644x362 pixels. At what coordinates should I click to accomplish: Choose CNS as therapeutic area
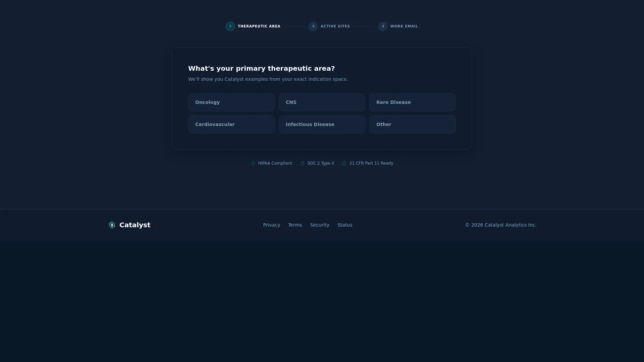[x=322, y=102]
